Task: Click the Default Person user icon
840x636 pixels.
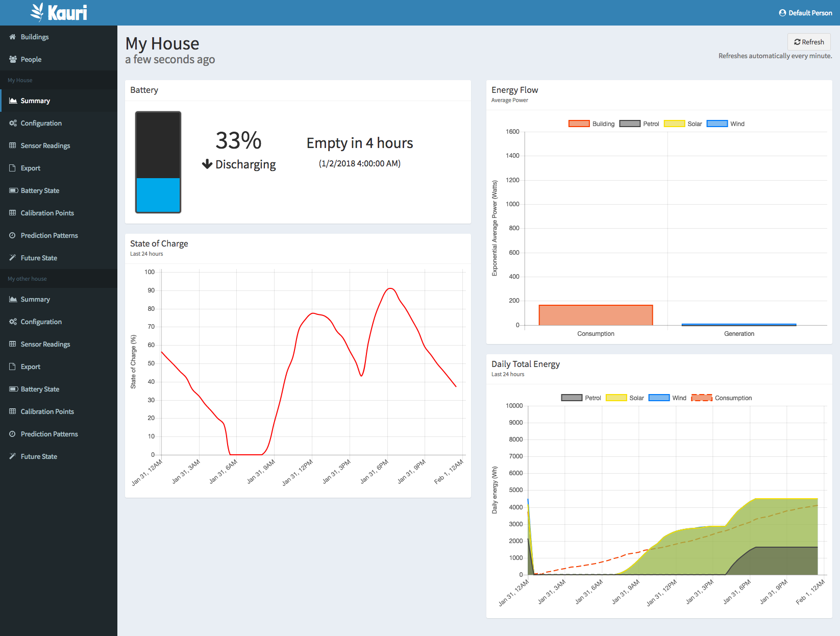Action: (x=782, y=13)
